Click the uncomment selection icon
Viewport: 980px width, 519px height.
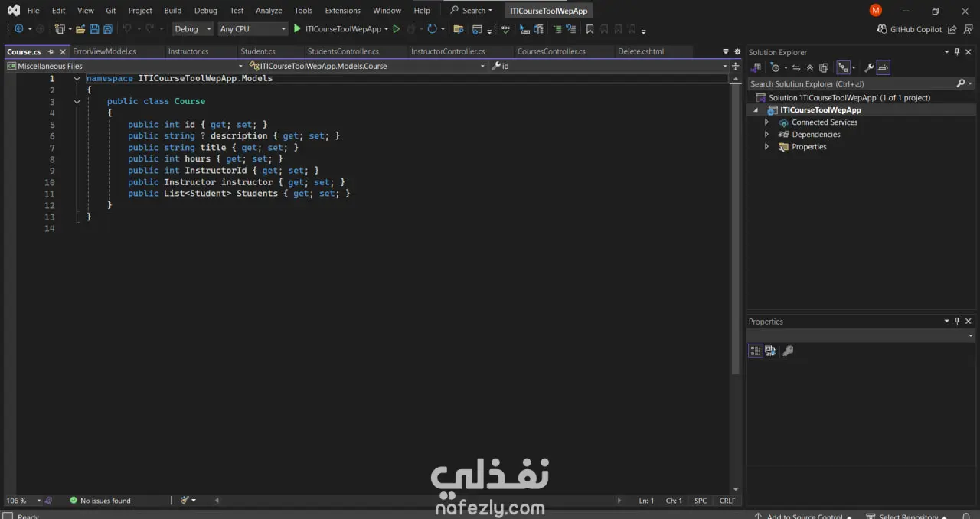[571, 29]
